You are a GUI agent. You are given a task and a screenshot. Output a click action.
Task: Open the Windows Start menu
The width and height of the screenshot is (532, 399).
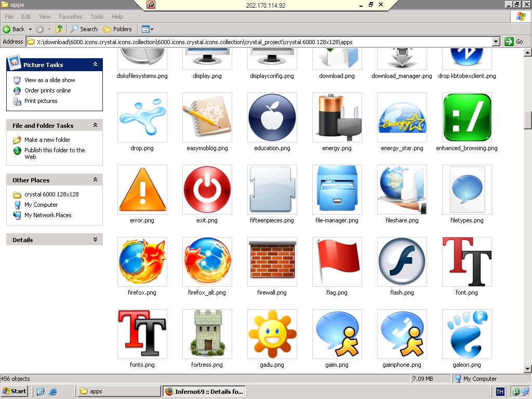[15, 391]
